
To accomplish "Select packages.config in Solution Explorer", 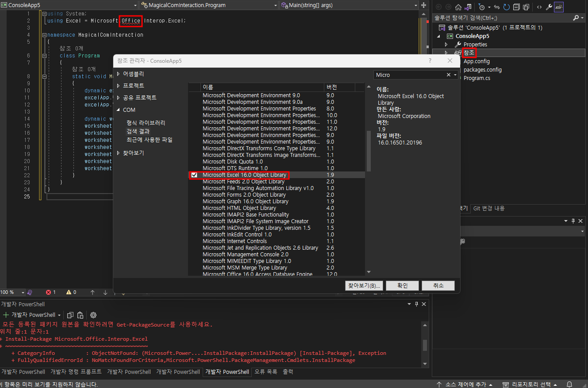I will [482, 70].
